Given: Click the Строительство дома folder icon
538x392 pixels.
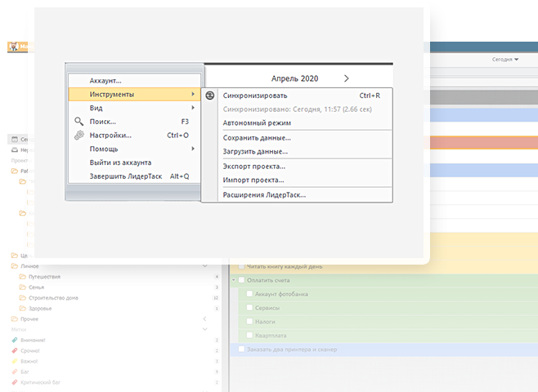Looking at the screenshot, I should 23,298.
